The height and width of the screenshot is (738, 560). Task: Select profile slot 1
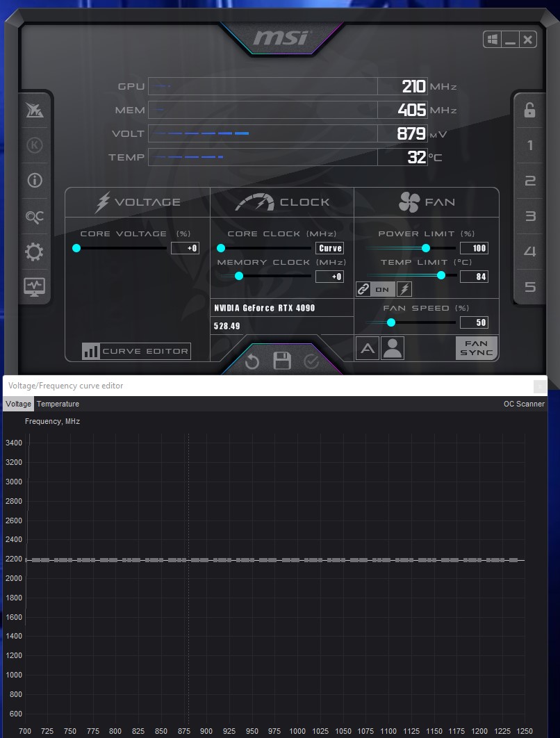click(530, 145)
